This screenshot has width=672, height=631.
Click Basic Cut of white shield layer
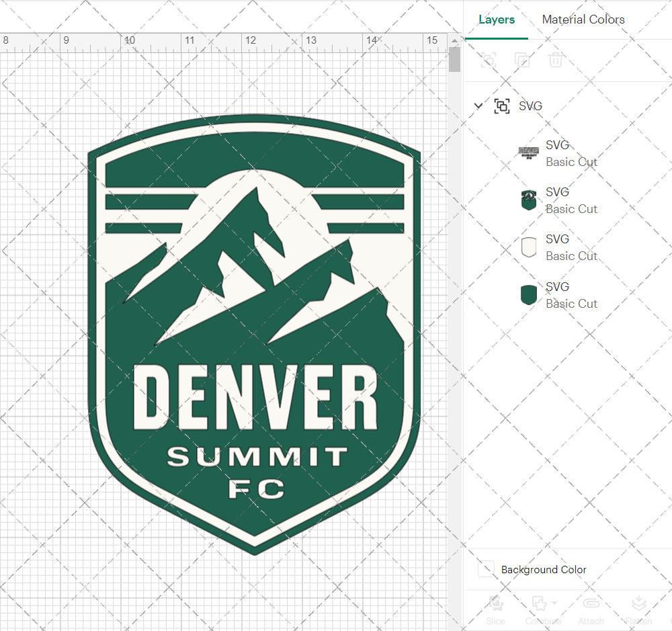[571, 256]
